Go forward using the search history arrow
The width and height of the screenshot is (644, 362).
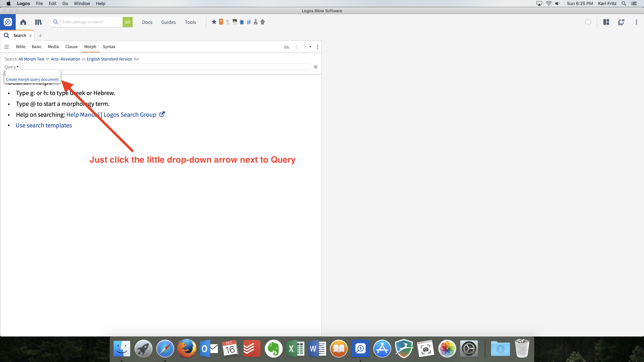coord(305,47)
